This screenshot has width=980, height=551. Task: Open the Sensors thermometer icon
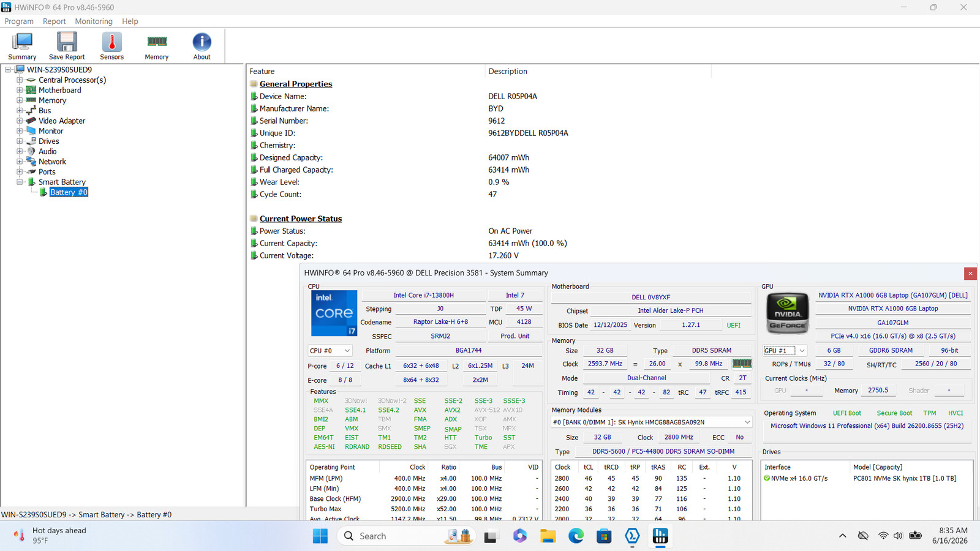click(111, 46)
